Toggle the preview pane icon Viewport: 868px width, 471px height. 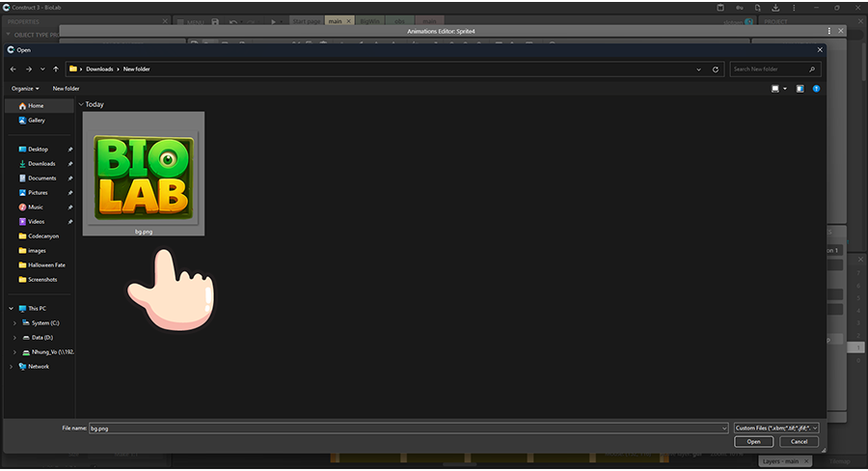(800, 88)
